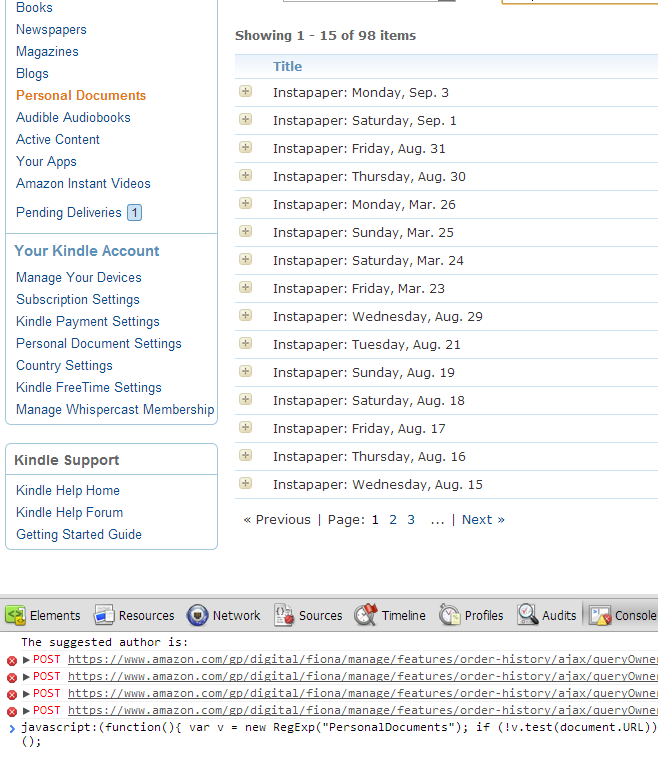Image resolution: width=658 pixels, height=766 pixels.
Task: Click the first POST error icon
Action: coord(12,660)
